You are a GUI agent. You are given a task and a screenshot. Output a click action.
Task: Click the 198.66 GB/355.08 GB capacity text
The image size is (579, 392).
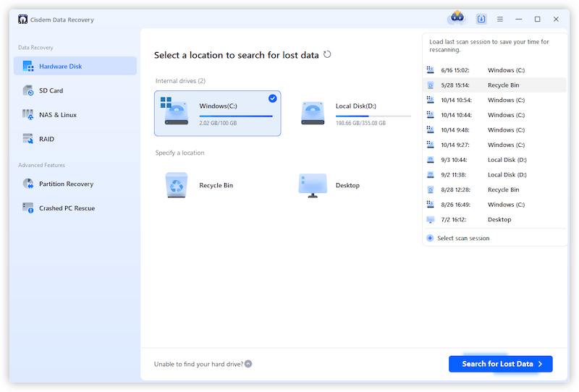360,123
